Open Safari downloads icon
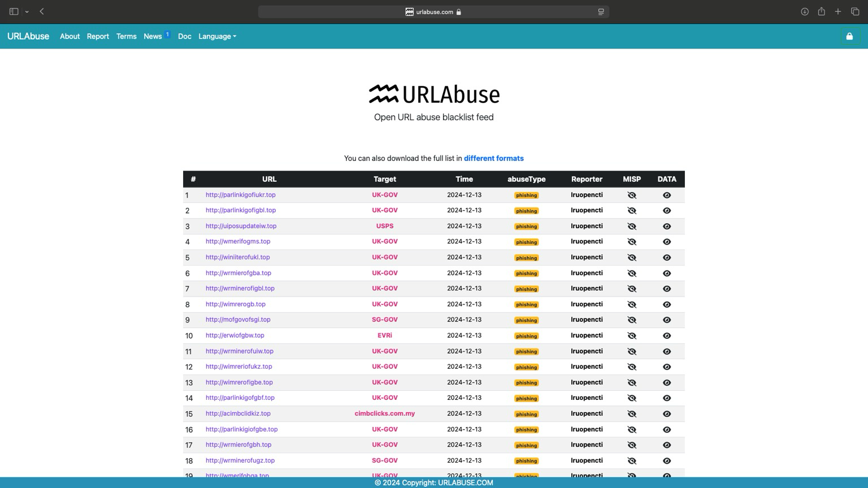This screenshot has height=488, width=868. pyautogui.click(x=805, y=11)
